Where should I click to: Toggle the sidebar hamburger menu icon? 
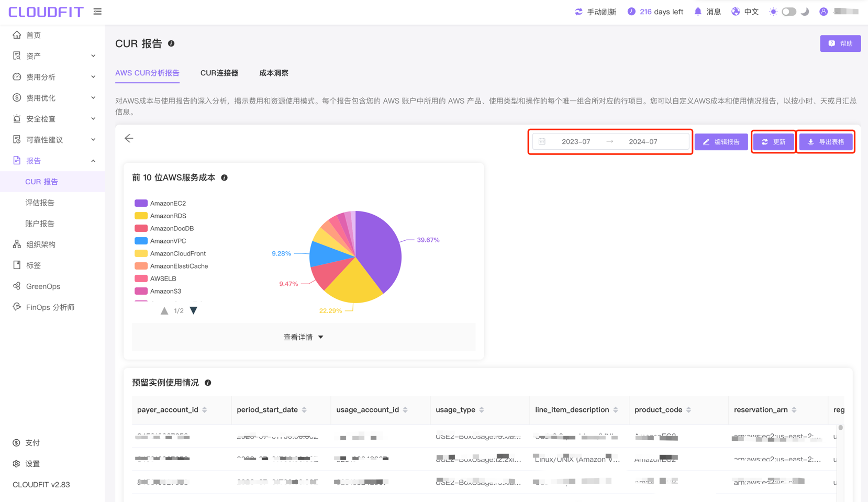(x=97, y=12)
